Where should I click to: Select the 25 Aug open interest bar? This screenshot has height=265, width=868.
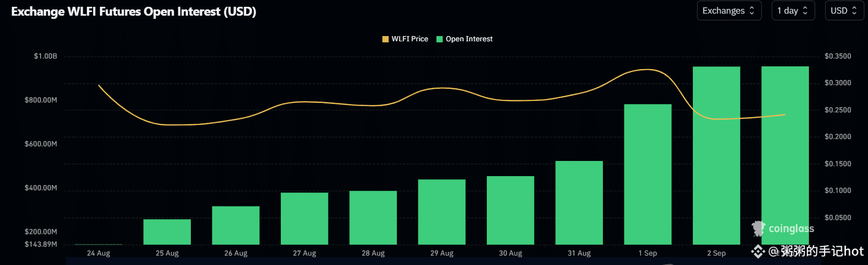click(x=167, y=232)
